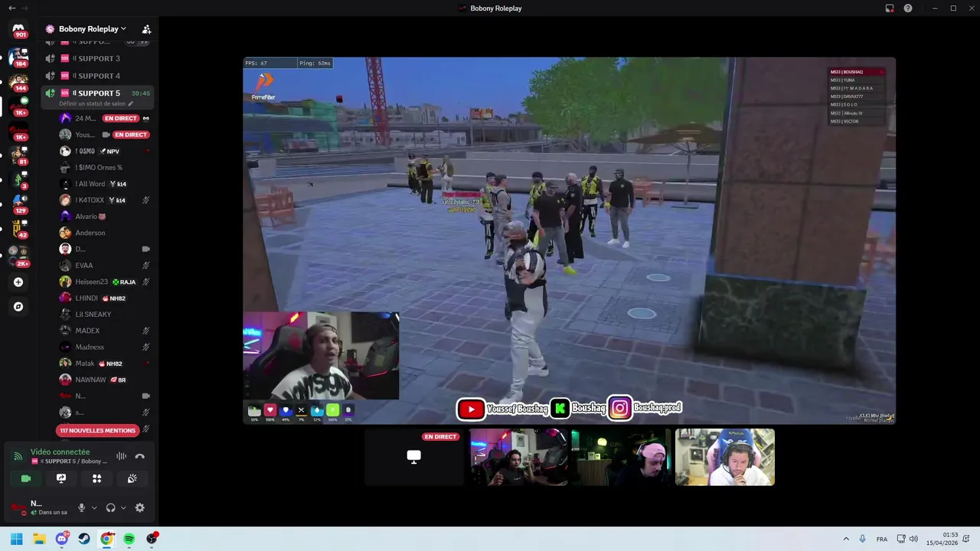Open help question mark icon
This screenshot has height=551, width=980.
click(908, 8)
